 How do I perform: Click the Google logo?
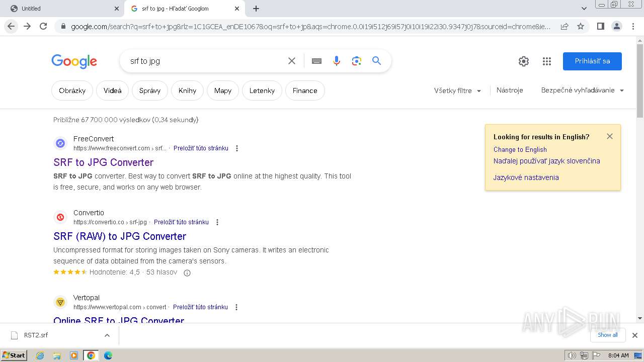(x=74, y=61)
